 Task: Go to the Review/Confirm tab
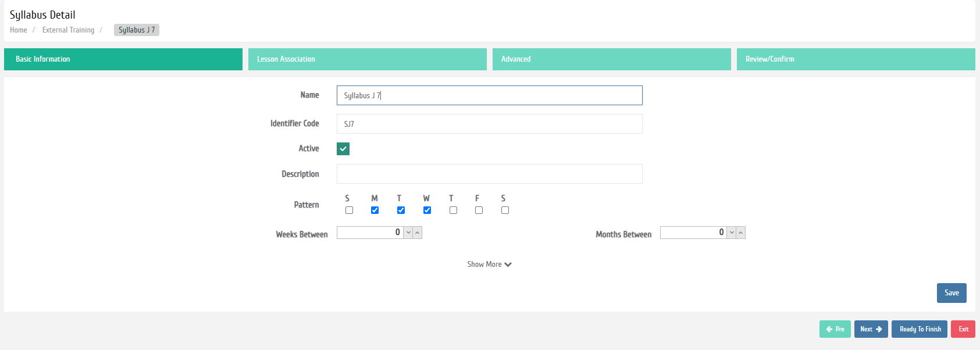856,59
